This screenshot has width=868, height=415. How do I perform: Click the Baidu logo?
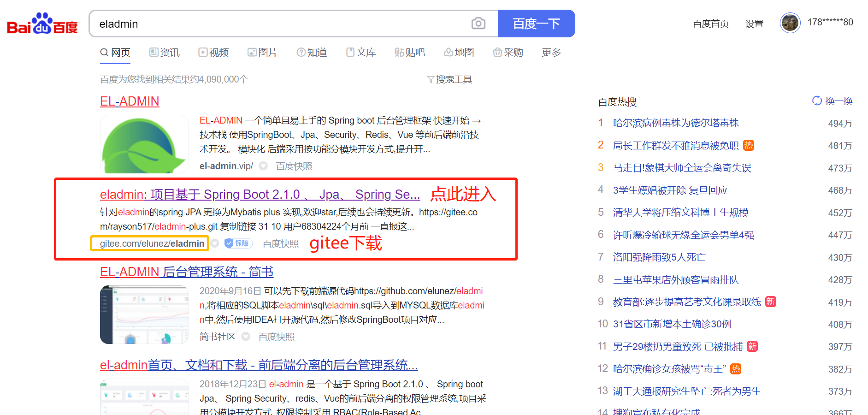(x=42, y=24)
